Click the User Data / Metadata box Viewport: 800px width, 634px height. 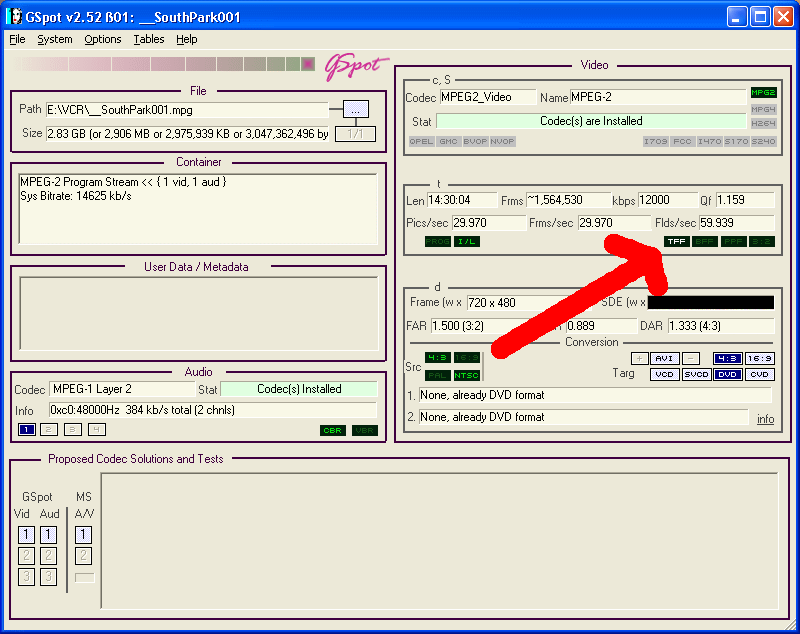pos(198,313)
